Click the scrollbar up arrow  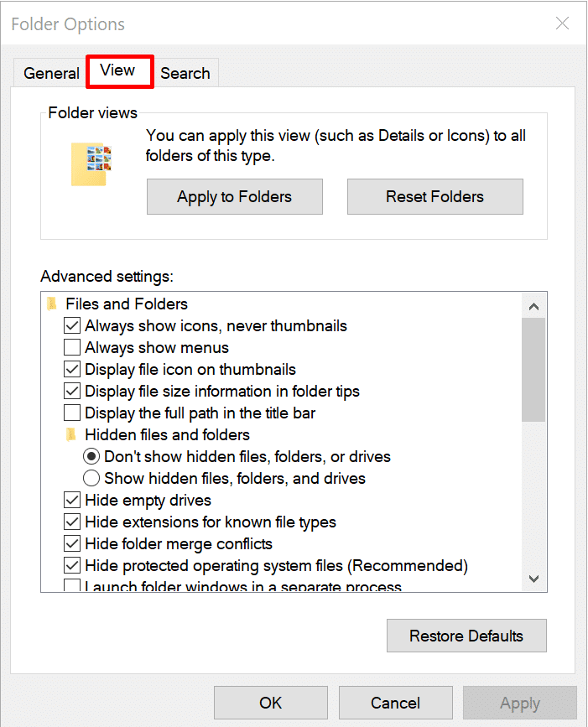point(533,306)
